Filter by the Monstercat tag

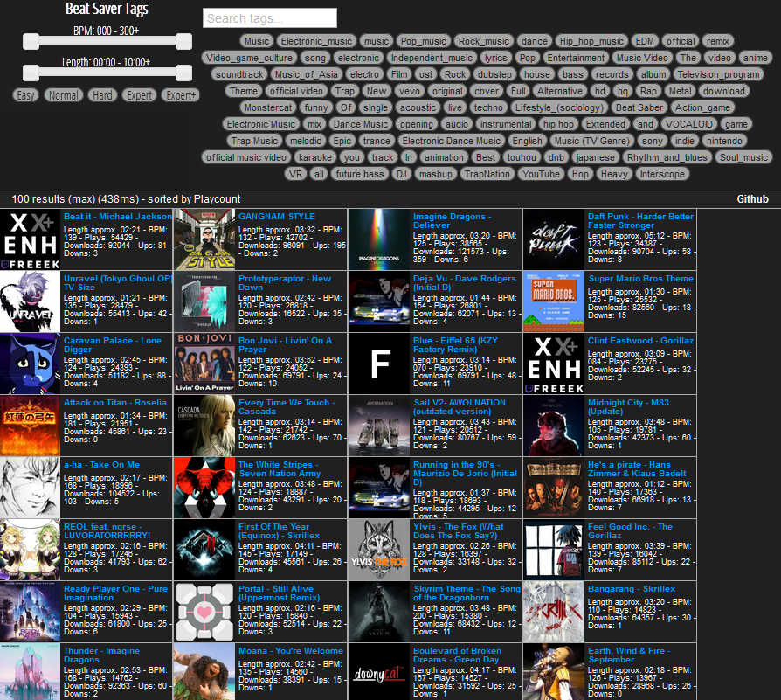[268, 107]
